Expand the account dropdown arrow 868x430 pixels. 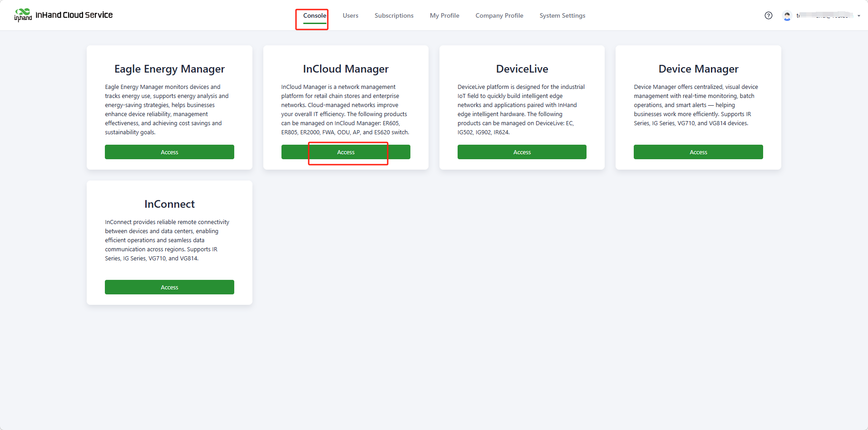[858, 16]
